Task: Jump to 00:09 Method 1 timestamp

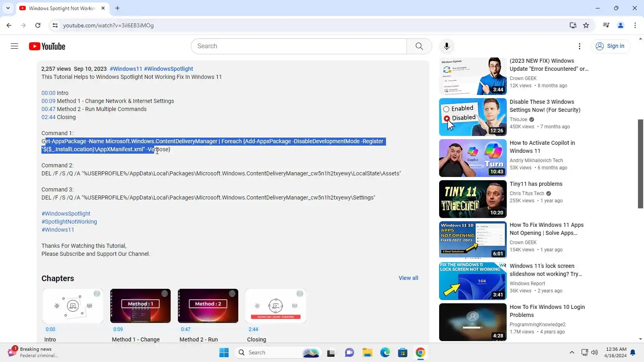Action: [48, 101]
